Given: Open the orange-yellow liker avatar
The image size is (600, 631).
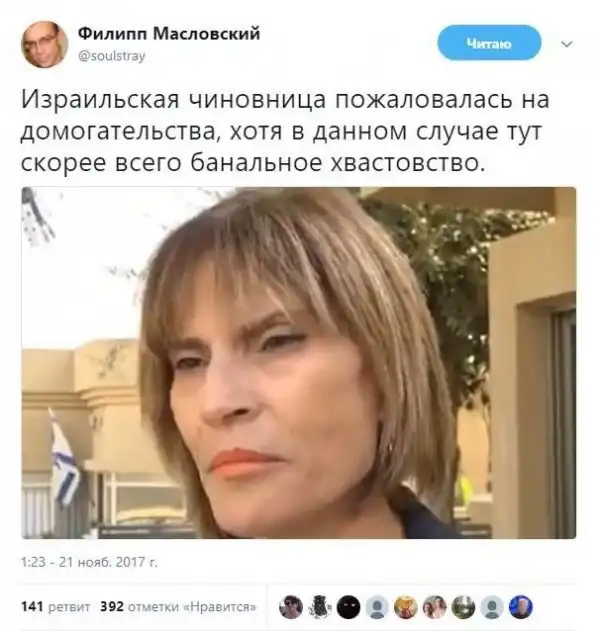Looking at the screenshot, I should click(406, 606).
